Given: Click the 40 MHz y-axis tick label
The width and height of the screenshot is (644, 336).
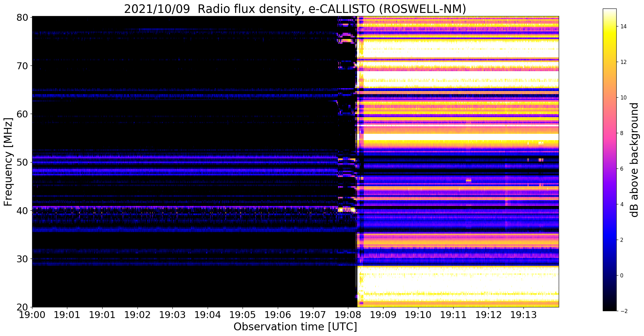Looking at the screenshot, I should point(22,210).
